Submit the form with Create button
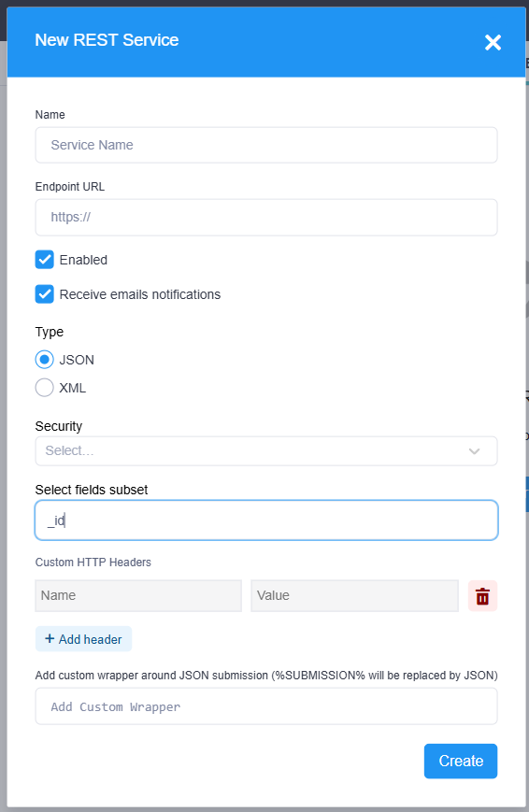The height and width of the screenshot is (812, 529). (x=461, y=762)
